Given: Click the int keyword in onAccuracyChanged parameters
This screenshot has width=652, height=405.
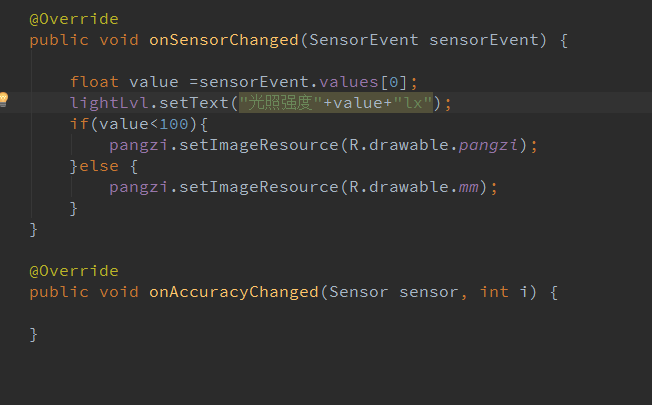Looking at the screenshot, I should click(x=494, y=292).
